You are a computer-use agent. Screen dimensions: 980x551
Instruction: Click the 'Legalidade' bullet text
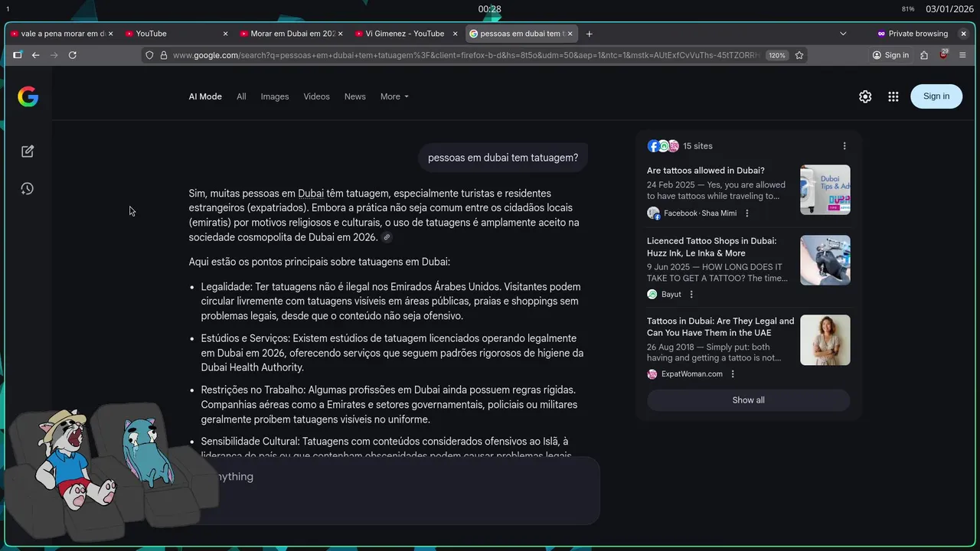391,302
